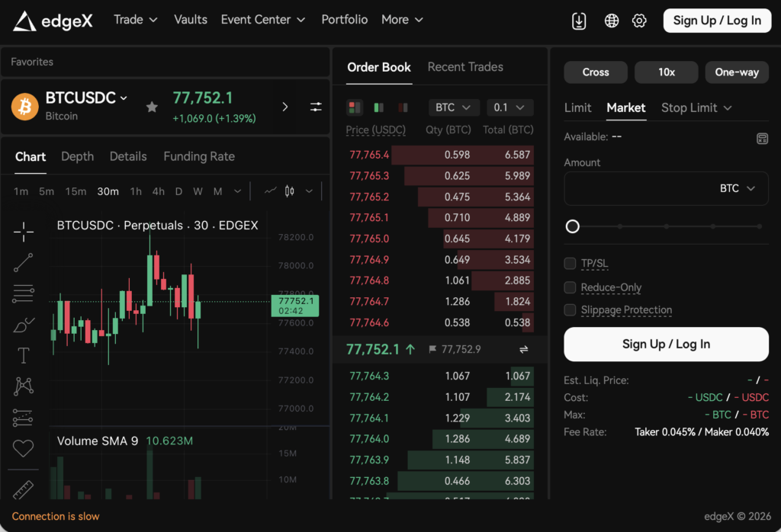Expand the Stop Limit order type dropdown
The image size is (781, 532).
[696, 108]
